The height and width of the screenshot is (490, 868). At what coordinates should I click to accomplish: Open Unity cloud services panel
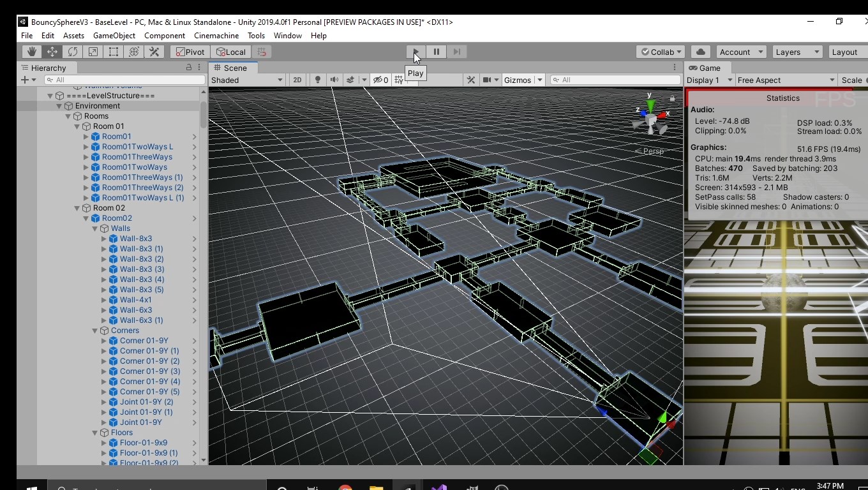click(x=700, y=52)
